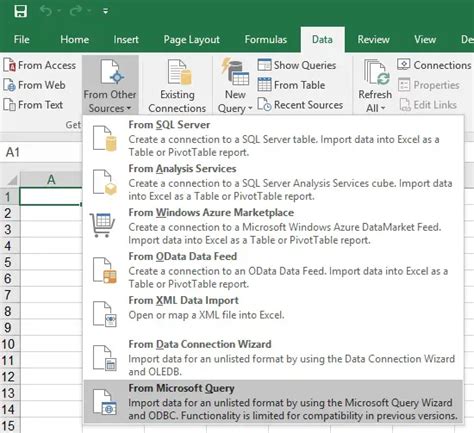Click the Show Queries icon

[264, 65]
